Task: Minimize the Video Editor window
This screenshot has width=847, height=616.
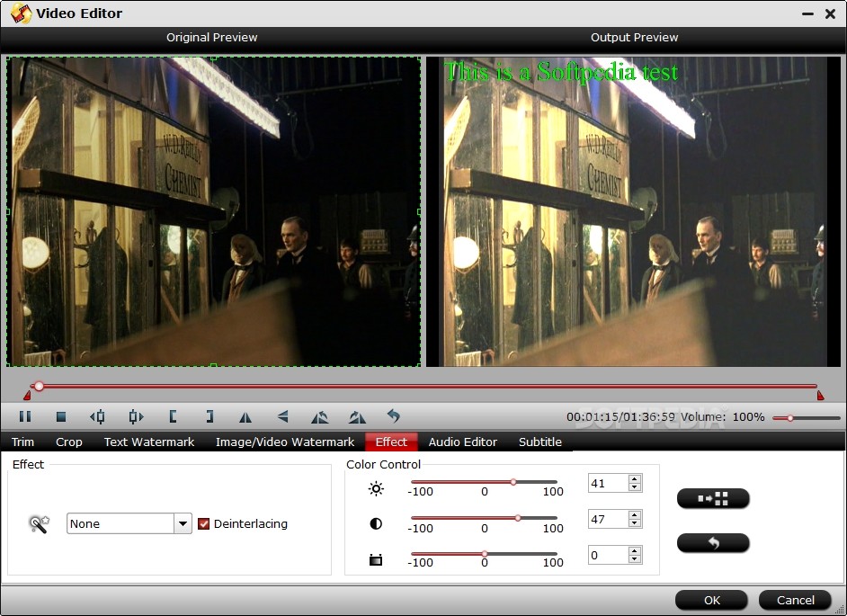Action: (808, 14)
